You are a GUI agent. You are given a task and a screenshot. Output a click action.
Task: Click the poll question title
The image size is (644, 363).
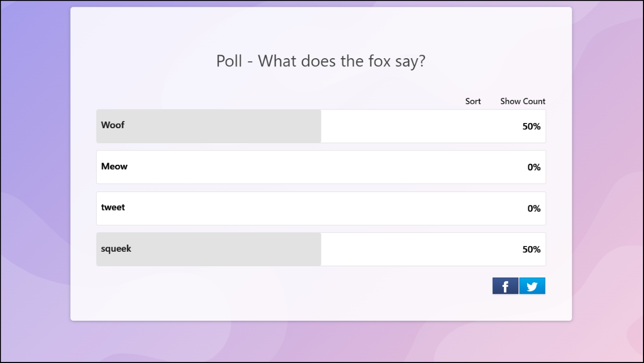(321, 61)
